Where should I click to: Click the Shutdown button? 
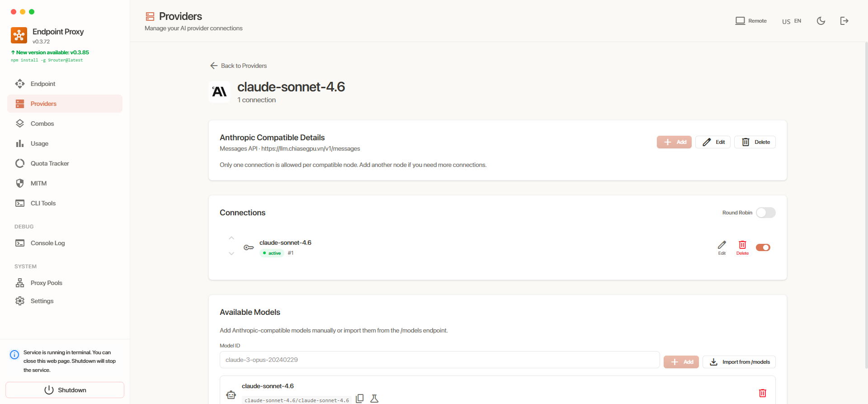tap(65, 390)
